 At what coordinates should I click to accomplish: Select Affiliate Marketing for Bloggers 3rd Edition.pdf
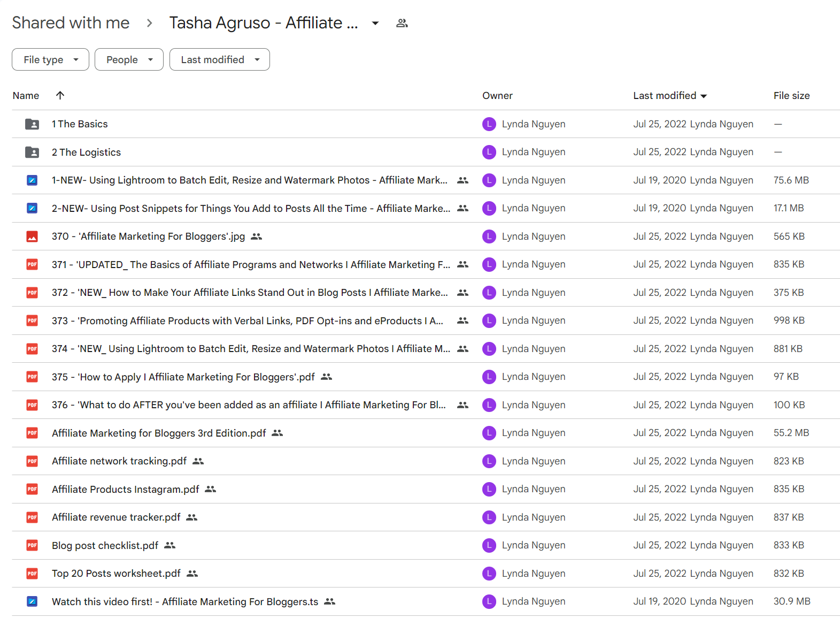159,433
